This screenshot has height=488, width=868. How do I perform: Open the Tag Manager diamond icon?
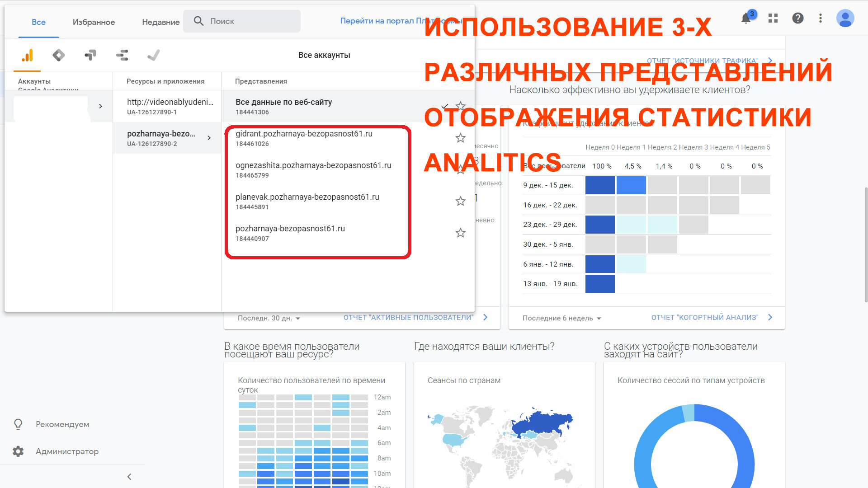58,55
